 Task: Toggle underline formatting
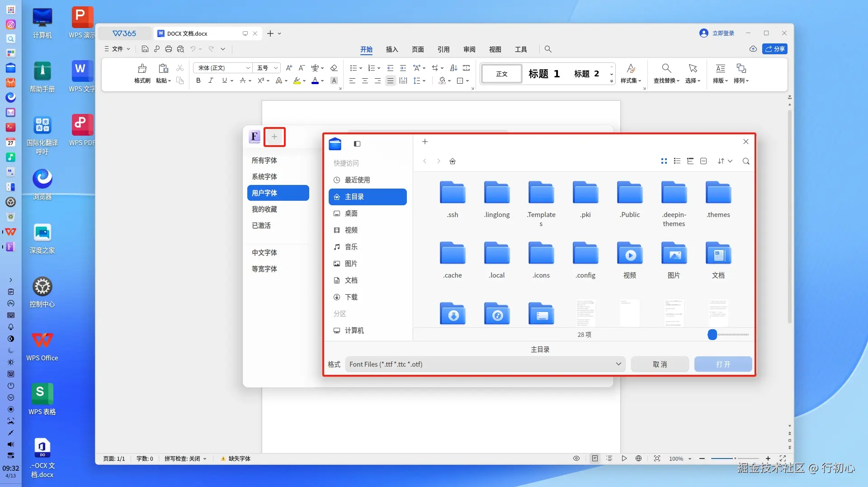(x=225, y=80)
